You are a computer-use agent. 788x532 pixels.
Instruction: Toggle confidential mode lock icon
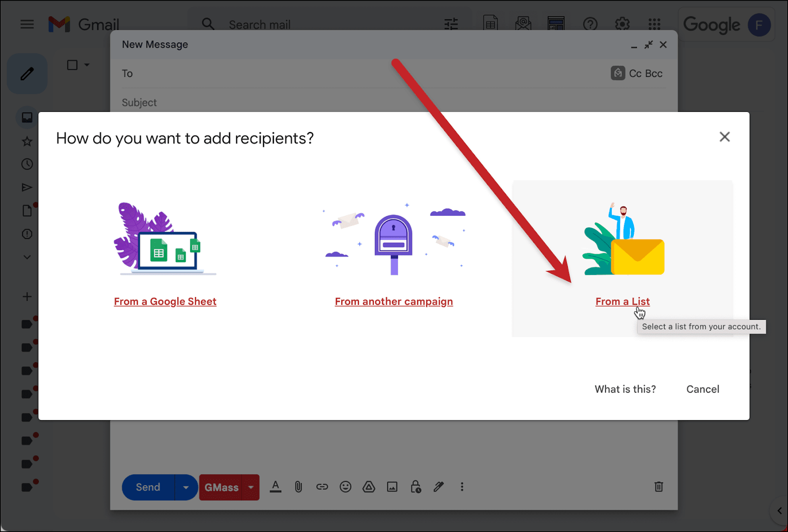click(416, 487)
